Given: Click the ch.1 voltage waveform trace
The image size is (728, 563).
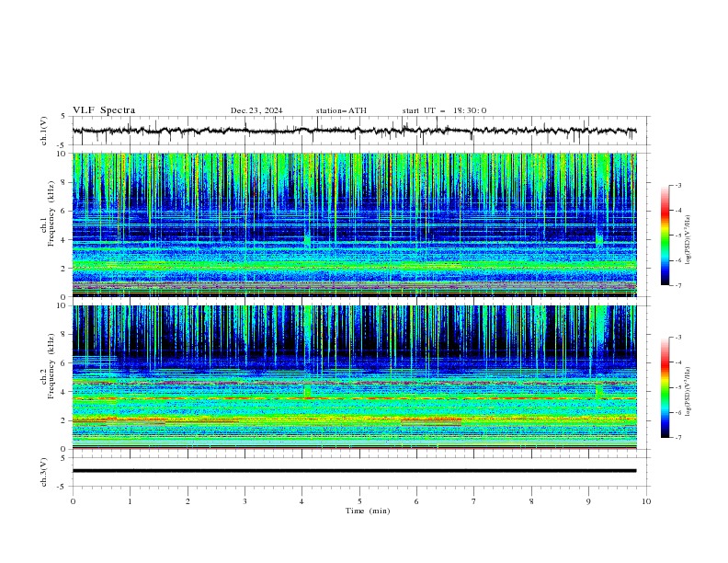Looking at the screenshot, I should (354, 131).
